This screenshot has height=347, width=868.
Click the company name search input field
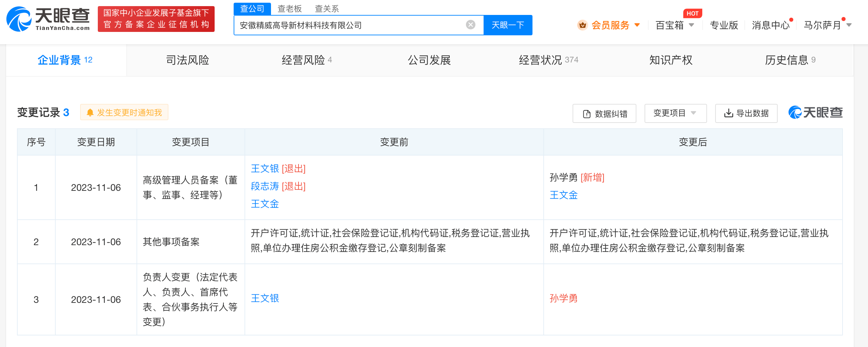(350, 25)
